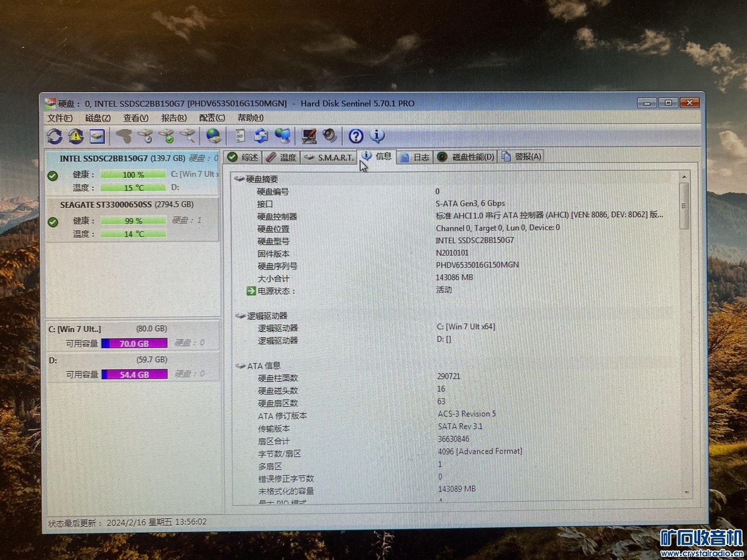Click the disk with magnifier toolbar icon
Screen dimensions: 747x560
pyautogui.click(x=188, y=136)
